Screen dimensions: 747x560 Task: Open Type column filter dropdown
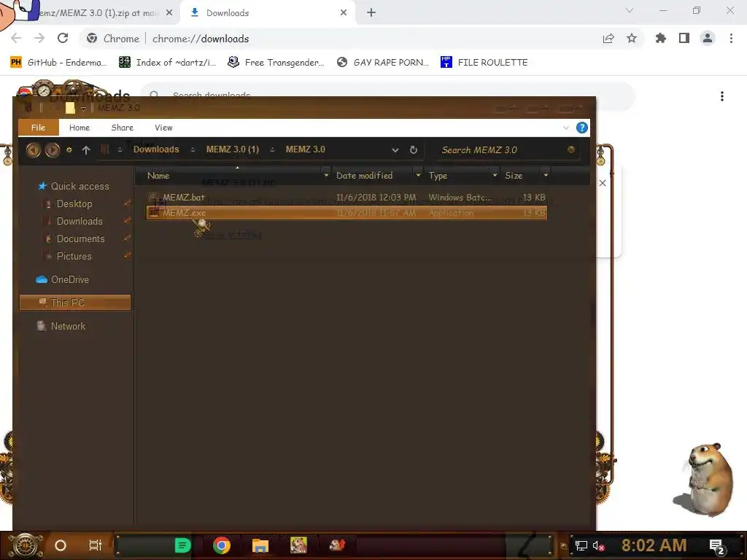[x=495, y=176]
